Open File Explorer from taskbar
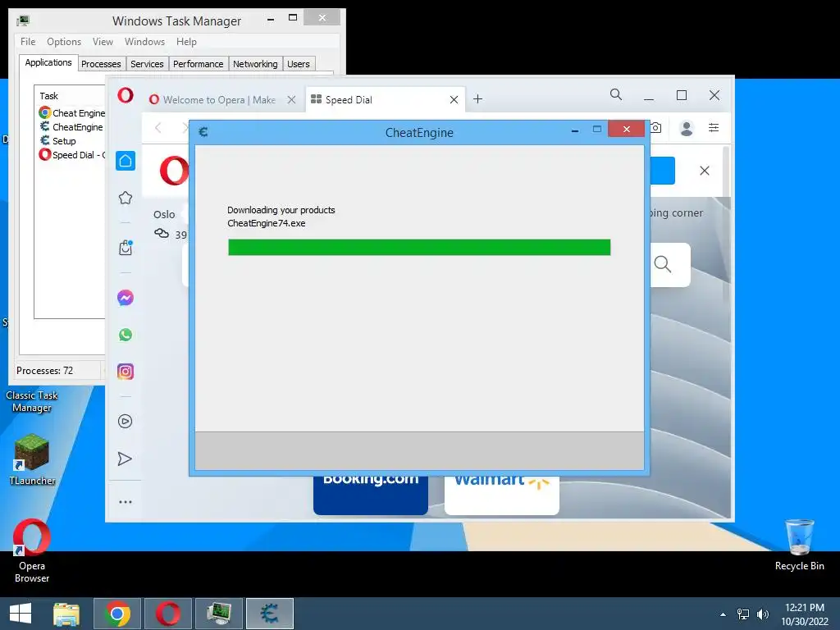This screenshot has height=630, width=840. click(66, 614)
